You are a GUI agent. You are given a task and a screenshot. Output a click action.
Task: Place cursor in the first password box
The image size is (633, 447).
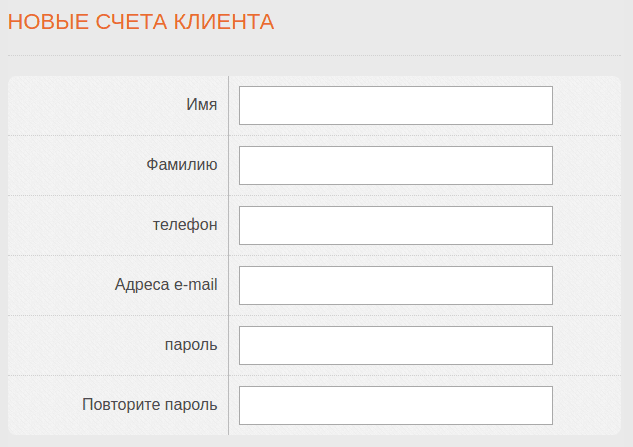[395, 345]
